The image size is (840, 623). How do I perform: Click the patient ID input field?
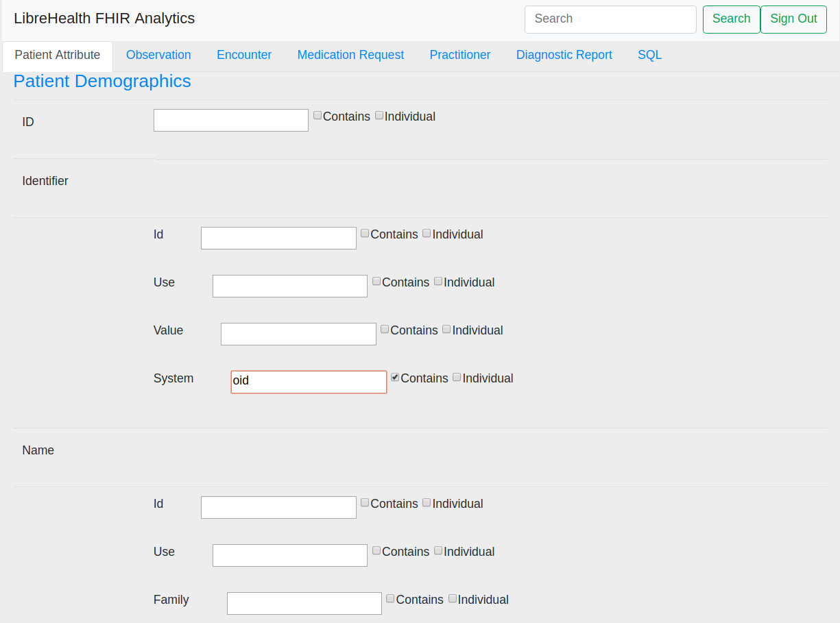pos(231,121)
